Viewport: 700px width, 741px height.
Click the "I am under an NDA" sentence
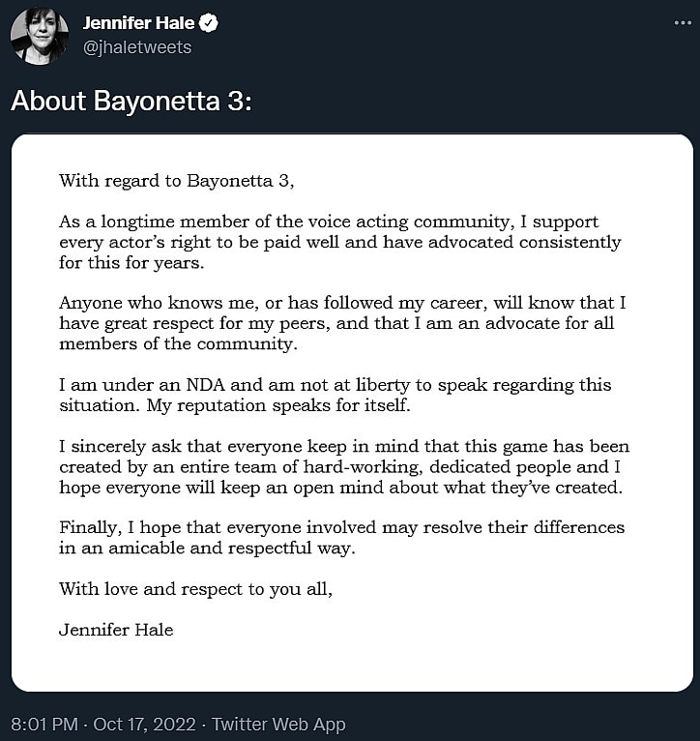335,385
